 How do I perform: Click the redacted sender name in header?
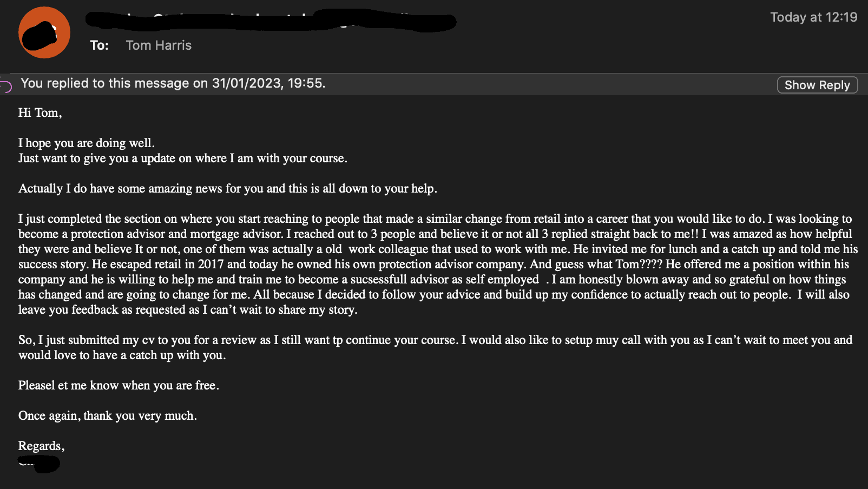click(271, 21)
